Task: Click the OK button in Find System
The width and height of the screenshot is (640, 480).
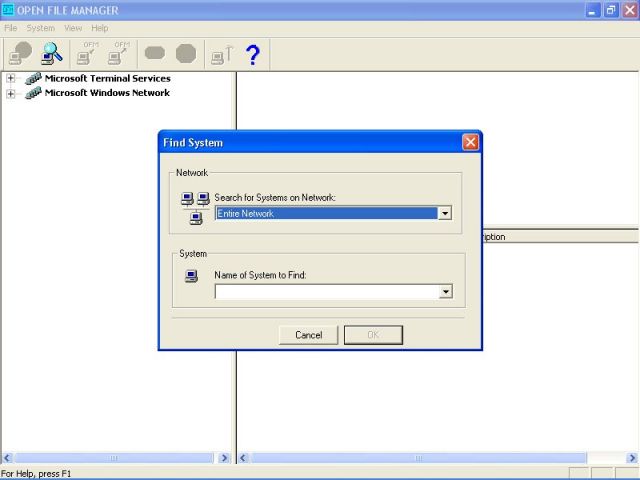Action: (x=373, y=335)
